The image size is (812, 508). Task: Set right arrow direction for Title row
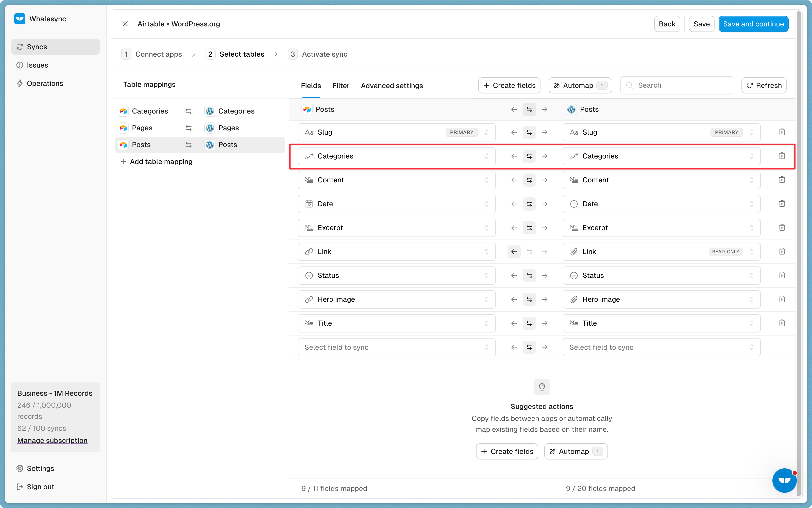545,323
